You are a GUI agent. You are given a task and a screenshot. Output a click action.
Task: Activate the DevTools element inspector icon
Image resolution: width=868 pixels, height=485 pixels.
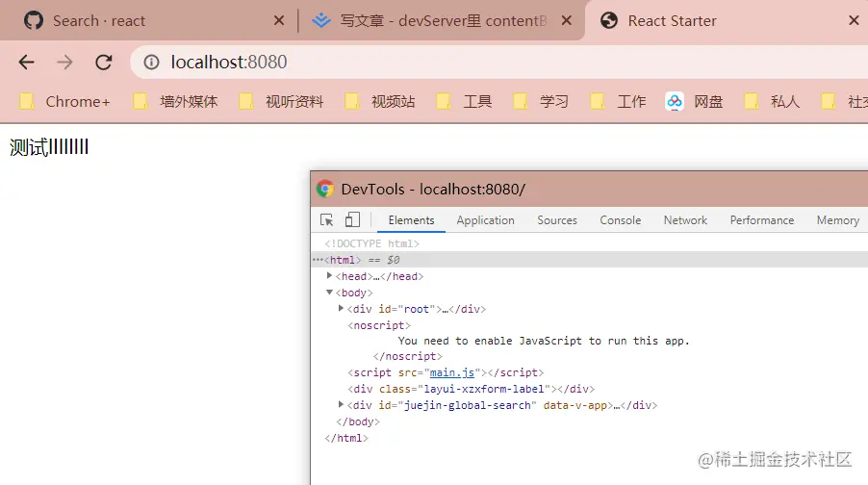click(x=326, y=219)
